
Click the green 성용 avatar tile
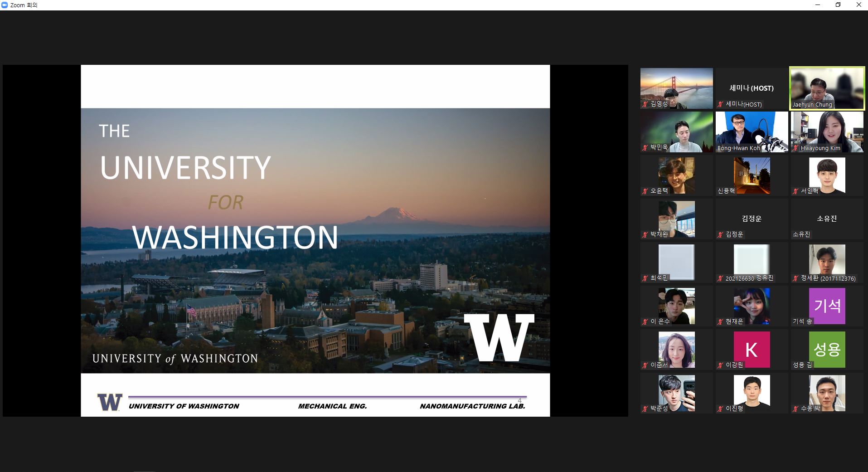coord(827,350)
